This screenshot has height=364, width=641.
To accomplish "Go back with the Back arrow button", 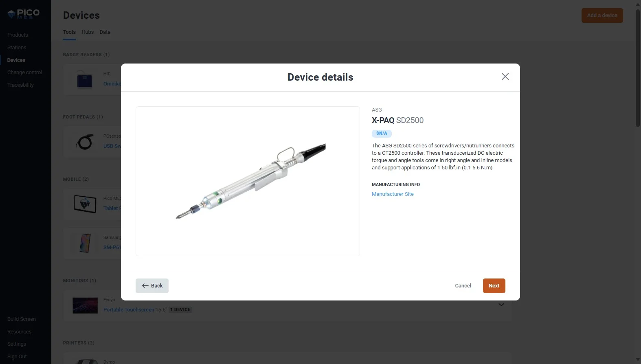I will [x=152, y=286].
